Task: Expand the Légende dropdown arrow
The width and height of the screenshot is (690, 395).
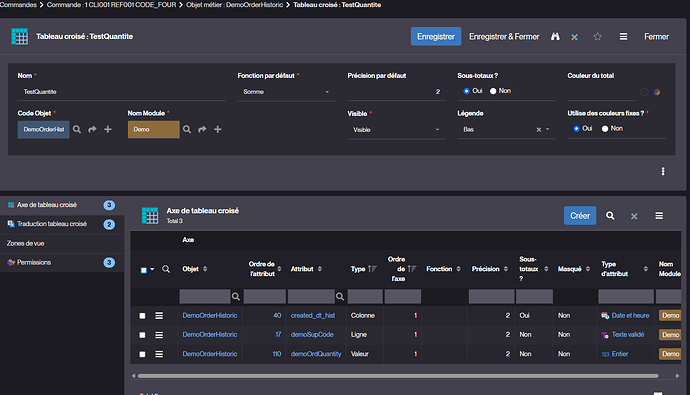Action: click(x=548, y=129)
